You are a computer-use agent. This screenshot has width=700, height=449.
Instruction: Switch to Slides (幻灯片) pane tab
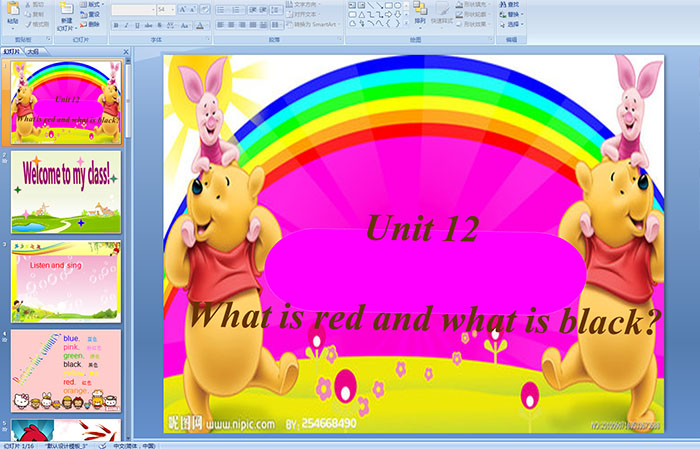(11, 52)
